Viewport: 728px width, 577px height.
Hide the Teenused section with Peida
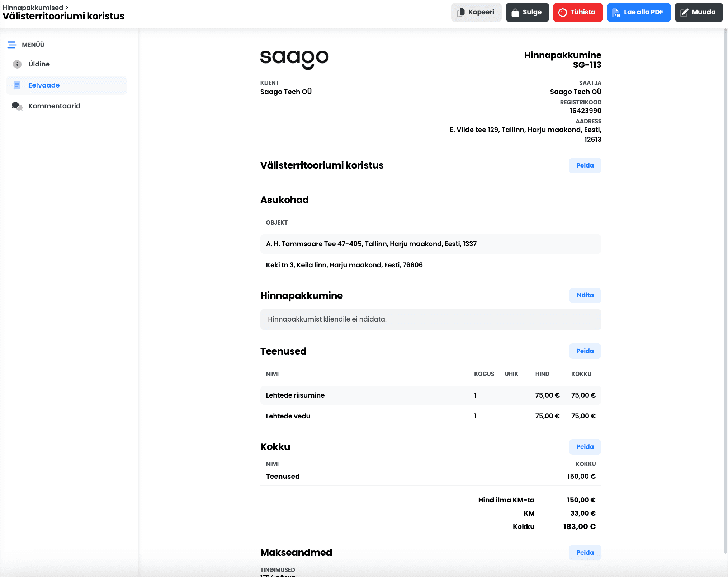point(585,351)
